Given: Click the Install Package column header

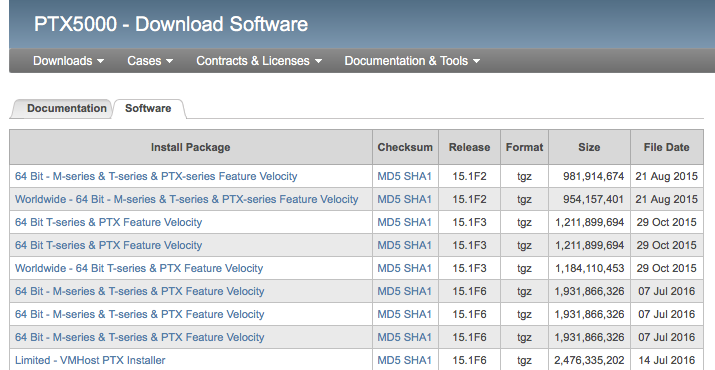Looking at the screenshot, I should tap(191, 147).
